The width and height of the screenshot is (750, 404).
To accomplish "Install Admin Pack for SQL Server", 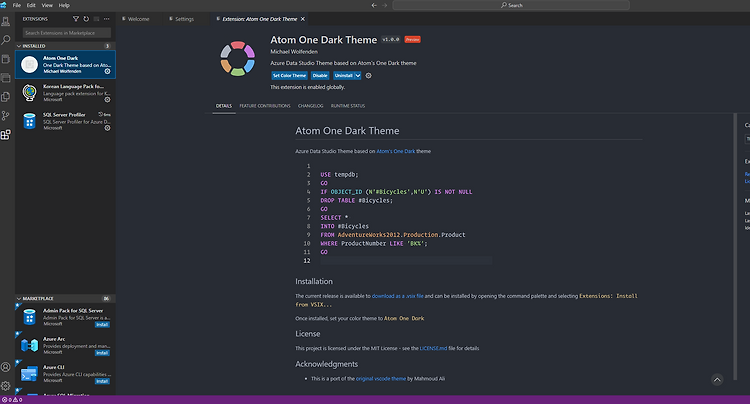I will (102, 325).
